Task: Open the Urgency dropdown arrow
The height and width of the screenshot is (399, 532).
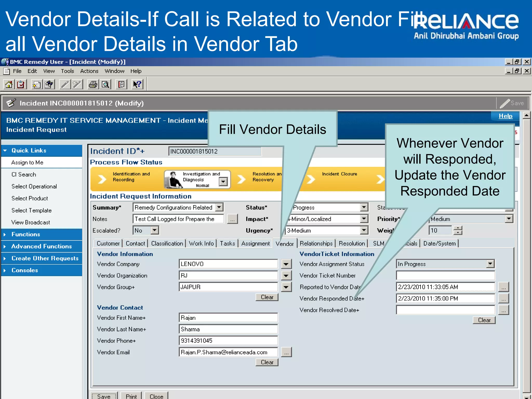Action: [364, 230]
